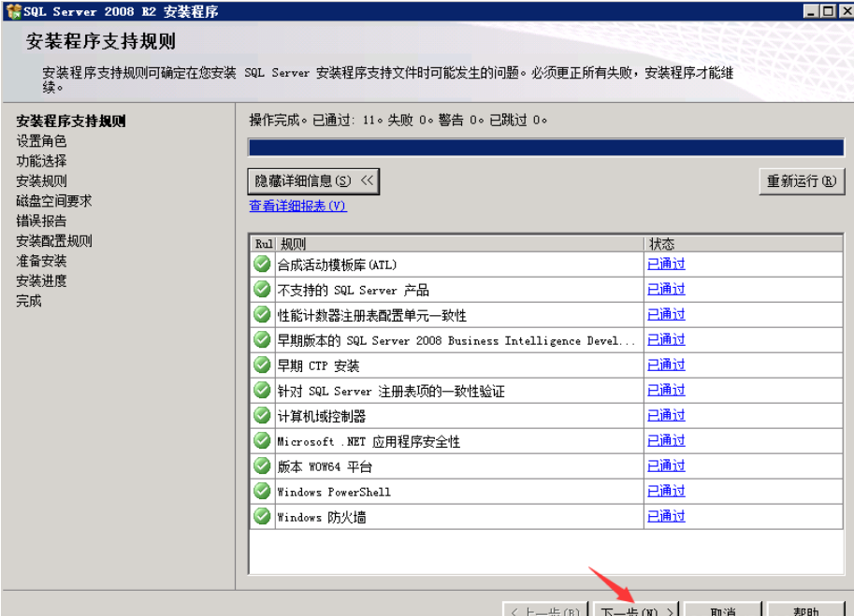Image resolution: width=854 pixels, height=616 pixels.
Task: Click the completed blue progress bar
Action: click(545, 148)
